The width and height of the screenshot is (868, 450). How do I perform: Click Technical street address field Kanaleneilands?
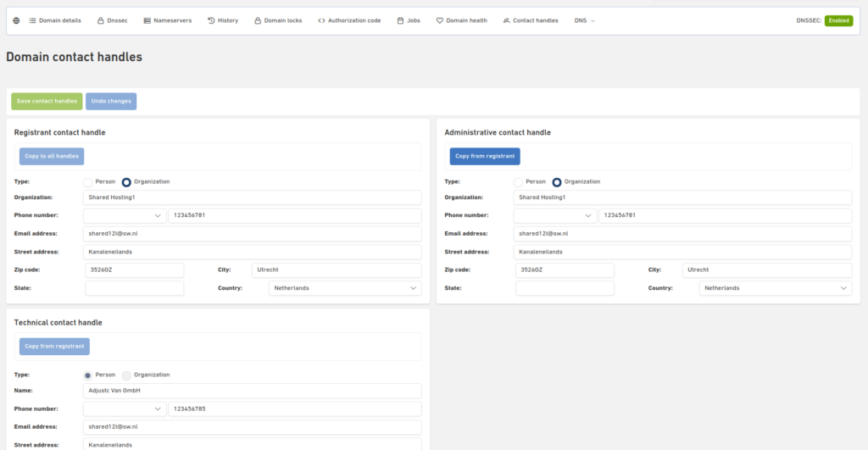pos(253,444)
